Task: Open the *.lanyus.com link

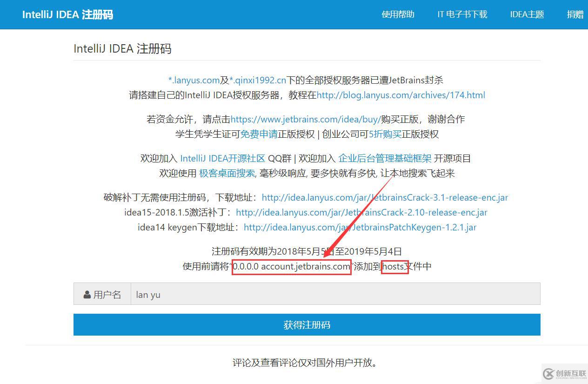Action: click(x=194, y=80)
